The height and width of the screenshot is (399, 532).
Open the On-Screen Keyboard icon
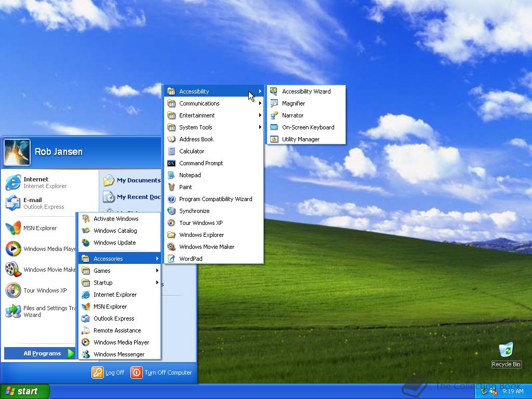click(x=274, y=127)
